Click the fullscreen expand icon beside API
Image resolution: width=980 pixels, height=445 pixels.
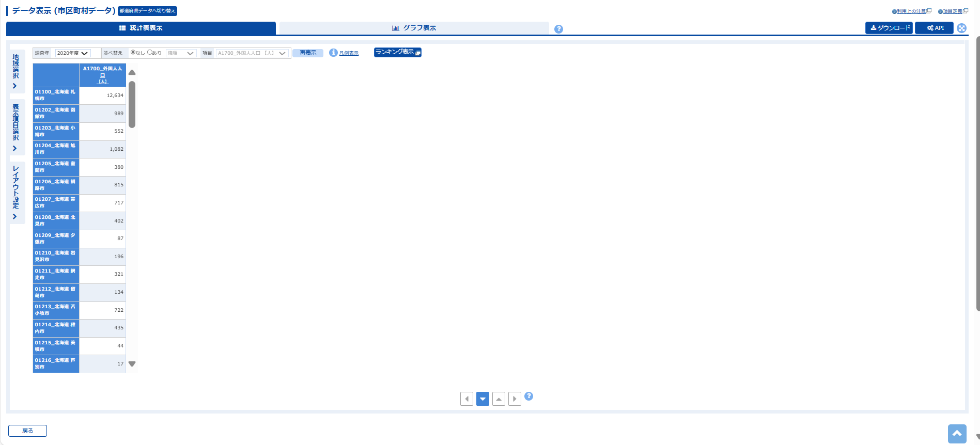pyautogui.click(x=961, y=28)
